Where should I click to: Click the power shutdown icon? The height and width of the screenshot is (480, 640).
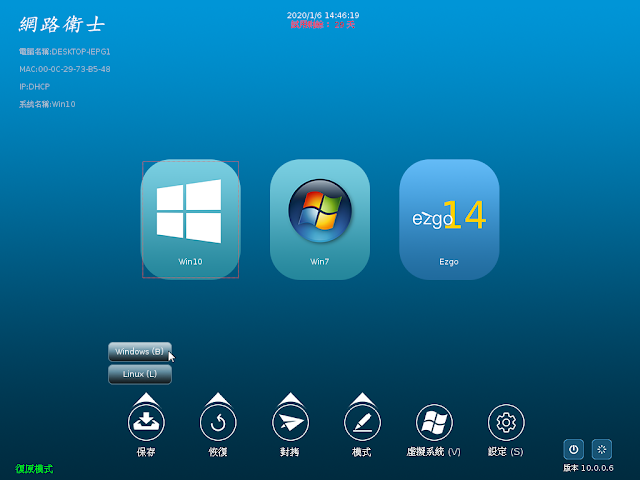tap(573, 449)
